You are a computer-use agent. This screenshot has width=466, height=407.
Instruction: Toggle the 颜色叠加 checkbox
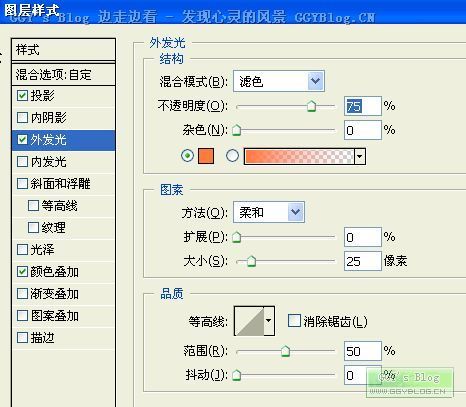tap(22, 272)
